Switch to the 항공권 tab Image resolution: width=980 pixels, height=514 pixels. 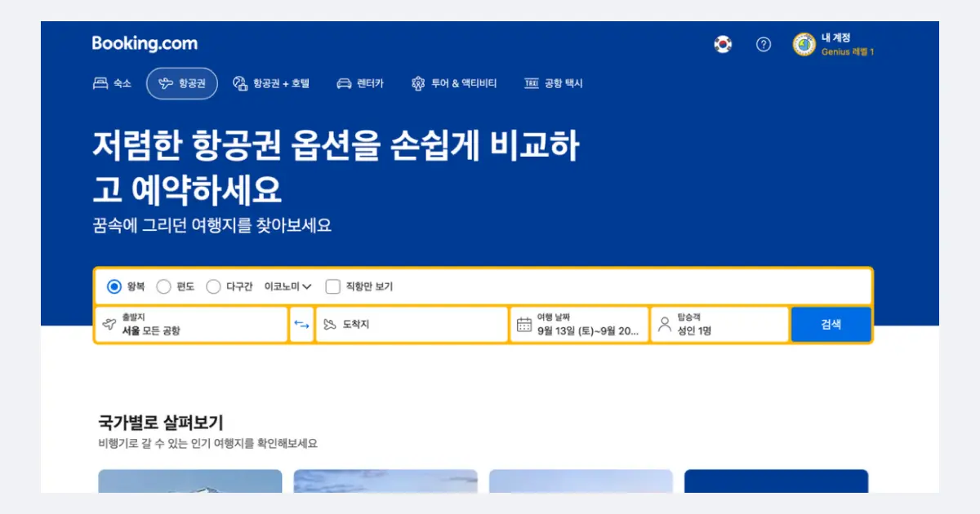point(181,82)
